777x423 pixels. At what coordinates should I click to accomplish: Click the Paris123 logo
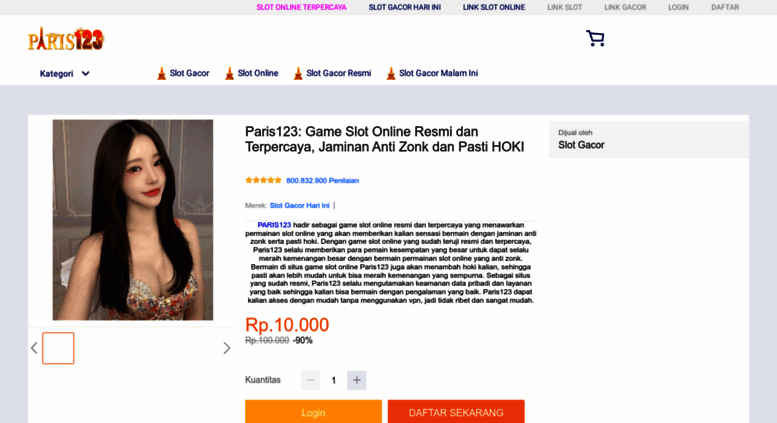65,39
